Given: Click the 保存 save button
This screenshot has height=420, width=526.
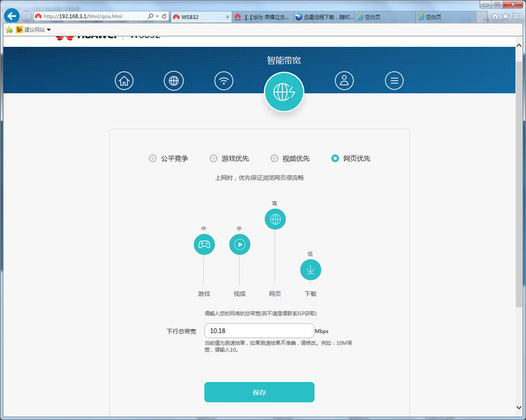Looking at the screenshot, I should point(259,392).
